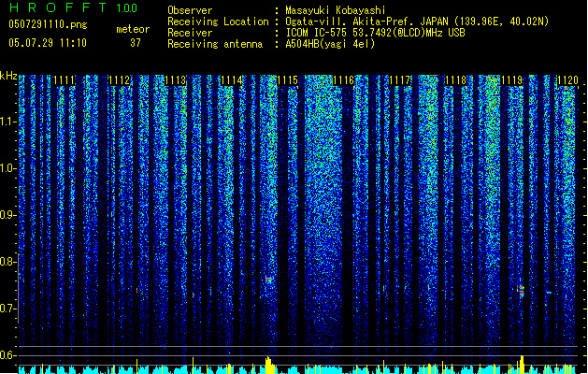Click the version number 1.0.0
The width and height of the screenshot is (588, 374).
pyautogui.click(x=126, y=7)
